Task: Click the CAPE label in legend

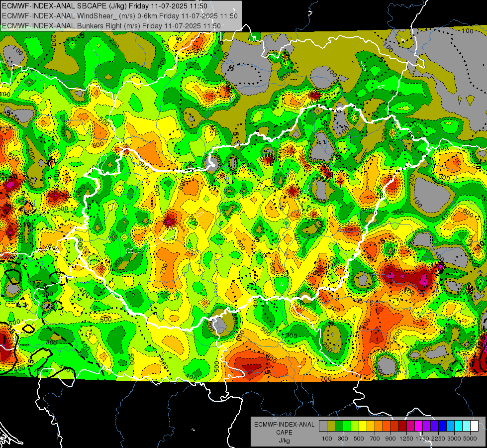Action: click(284, 432)
